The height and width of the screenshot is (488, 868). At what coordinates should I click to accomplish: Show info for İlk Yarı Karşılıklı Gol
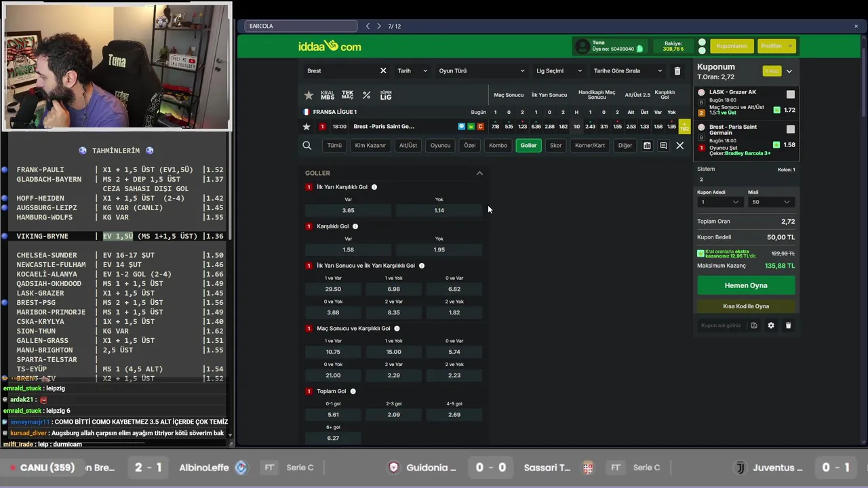pyautogui.click(x=374, y=187)
